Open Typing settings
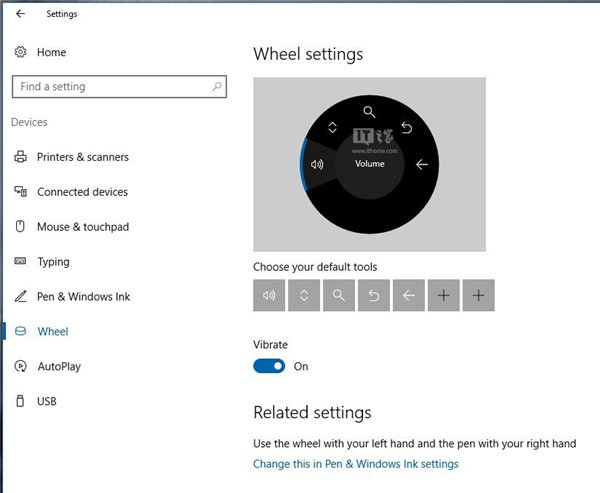Image resolution: width=600 pixels, height=493 pixels. click(x=53, y=262)
